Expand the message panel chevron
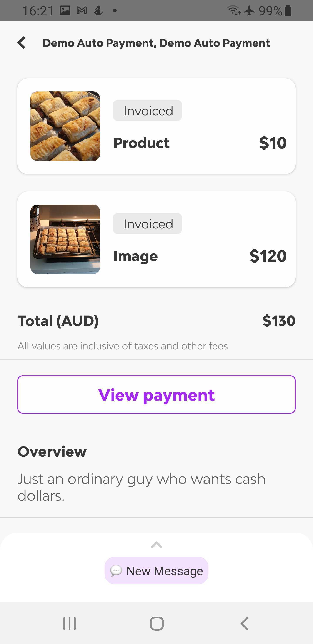The image size is (313, 644). (157, 545)
